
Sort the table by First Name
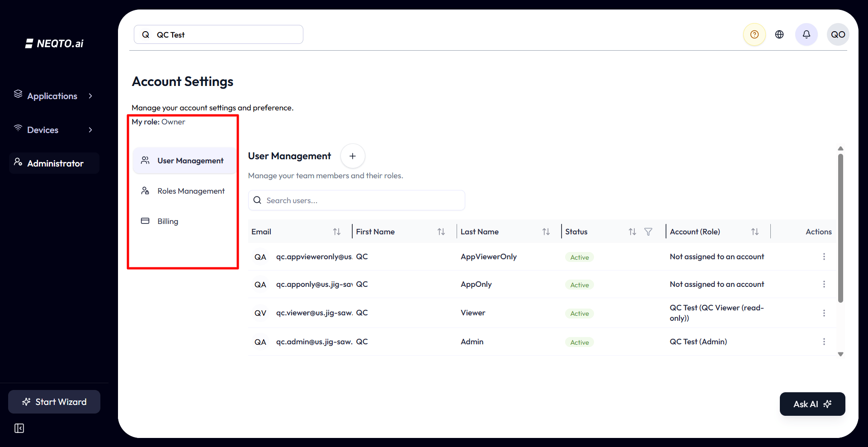click(441, 232)
